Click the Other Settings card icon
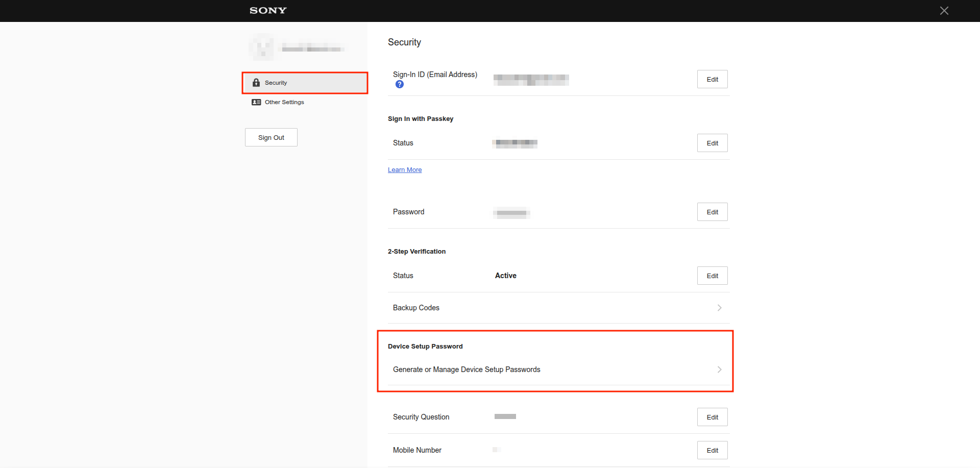980x468 pixels. (x=256, y=102)
